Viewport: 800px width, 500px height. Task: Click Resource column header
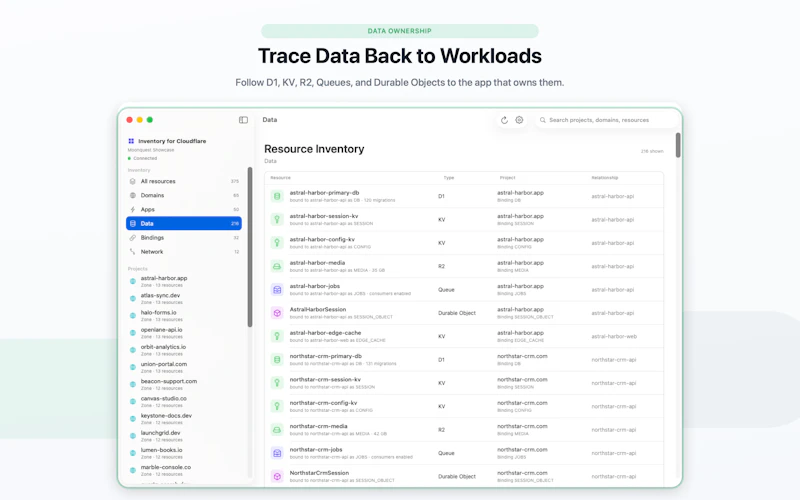280,178
